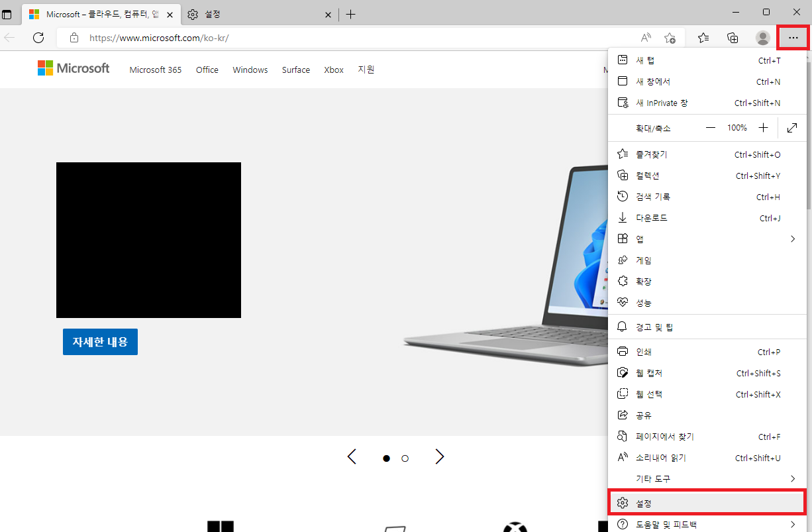
Task: Open Windows nav link
Action: (250, 70)
